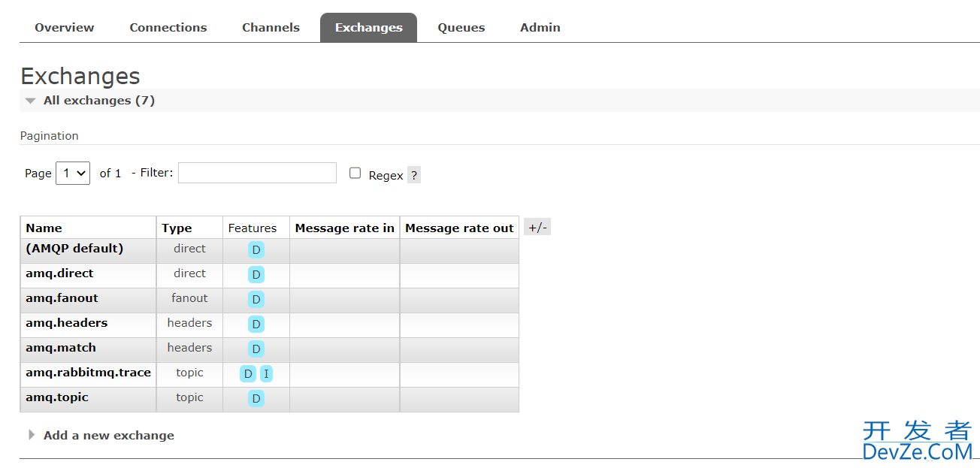The image size is (980, 468).
Task: Open the amq.topic exchange
Action: pos(57,397)
